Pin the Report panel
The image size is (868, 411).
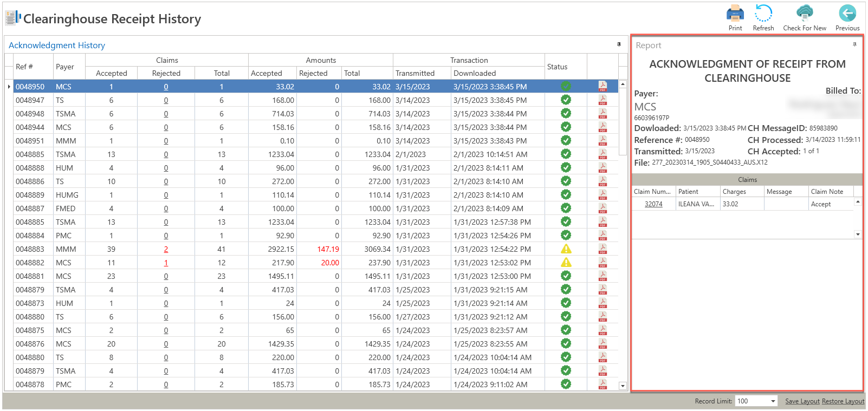tap(855, 44)
